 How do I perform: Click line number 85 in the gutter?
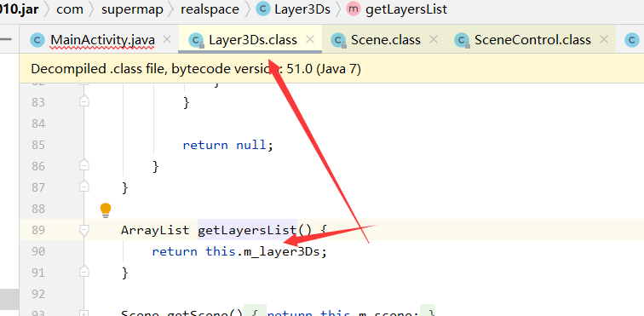(38, 145)
